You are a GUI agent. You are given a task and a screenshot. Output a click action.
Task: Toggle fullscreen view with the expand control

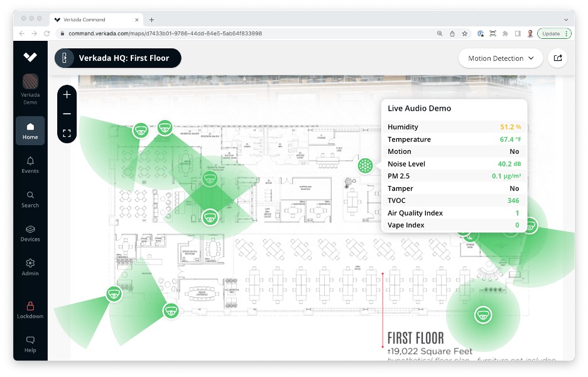pyautogui.click(x=67, y=133)
